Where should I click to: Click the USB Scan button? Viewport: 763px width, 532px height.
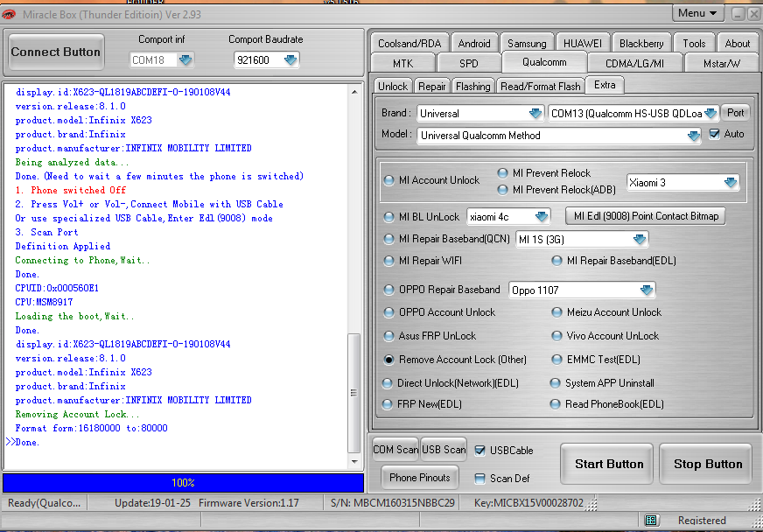click(444, 450)
